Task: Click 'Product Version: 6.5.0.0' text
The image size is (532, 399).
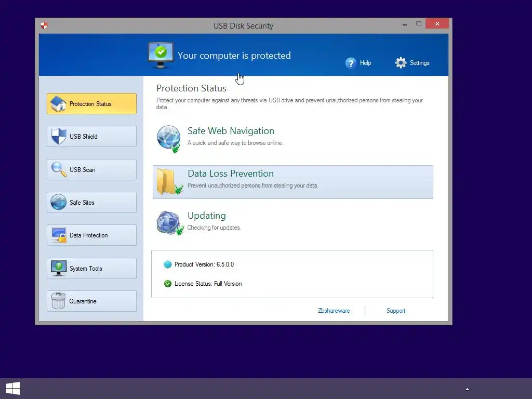Action: point(204,264)
